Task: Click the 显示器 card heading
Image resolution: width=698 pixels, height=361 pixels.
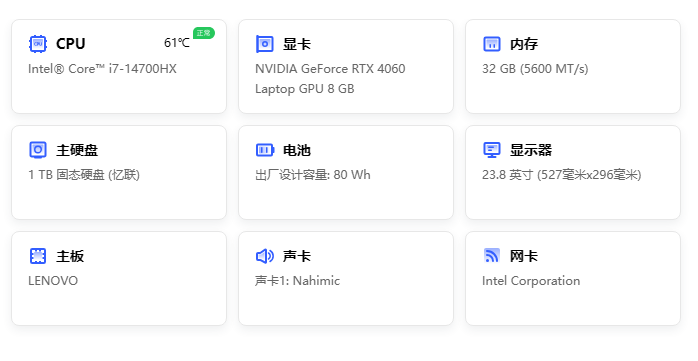Action: [531, 150]
